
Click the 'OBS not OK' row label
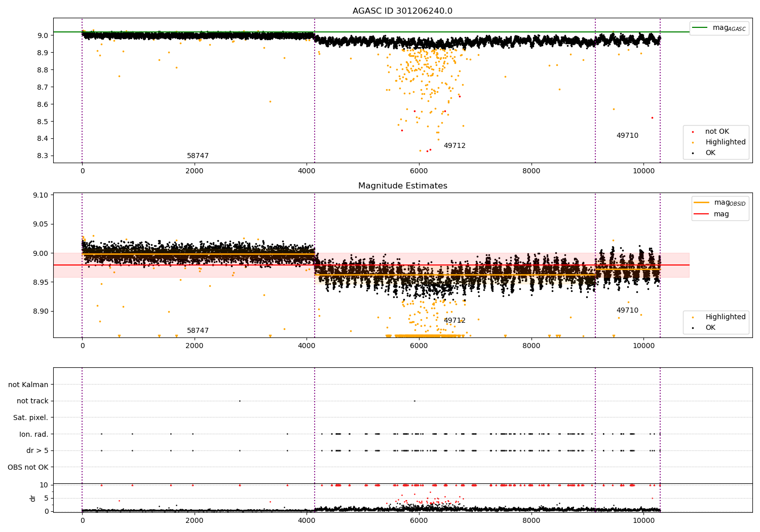click(x=28, y=467)
